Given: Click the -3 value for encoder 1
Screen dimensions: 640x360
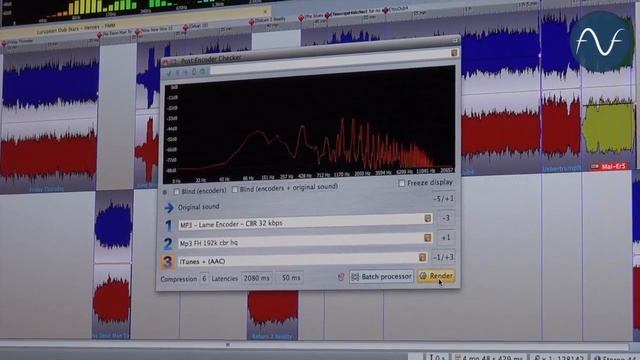Looking at the screenshot, I should click(446, 218).
